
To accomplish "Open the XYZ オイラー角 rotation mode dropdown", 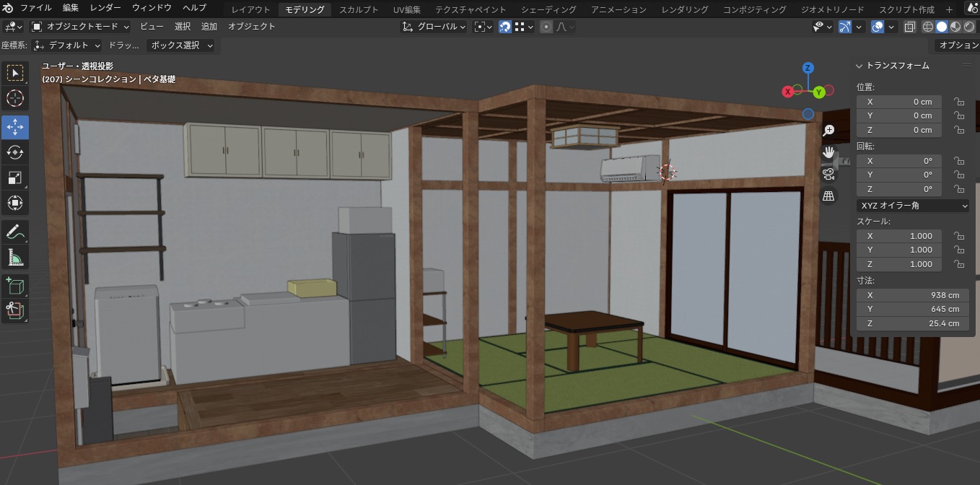I will click(914, 206).
